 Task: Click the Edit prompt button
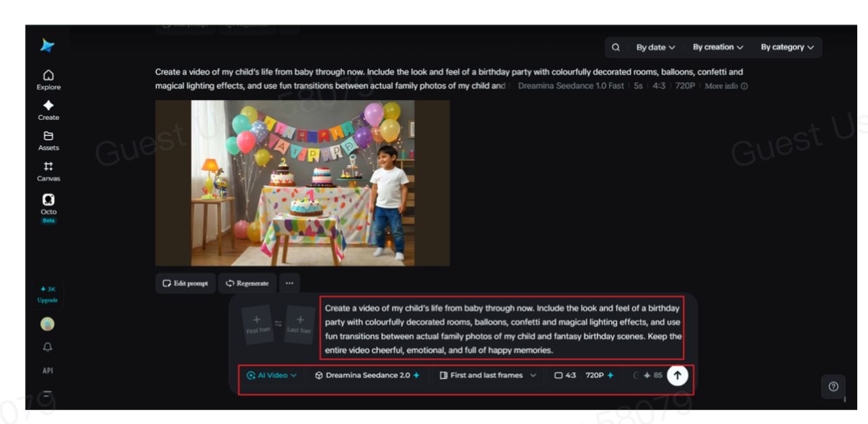pyautogui.click(x=185, y=283)
